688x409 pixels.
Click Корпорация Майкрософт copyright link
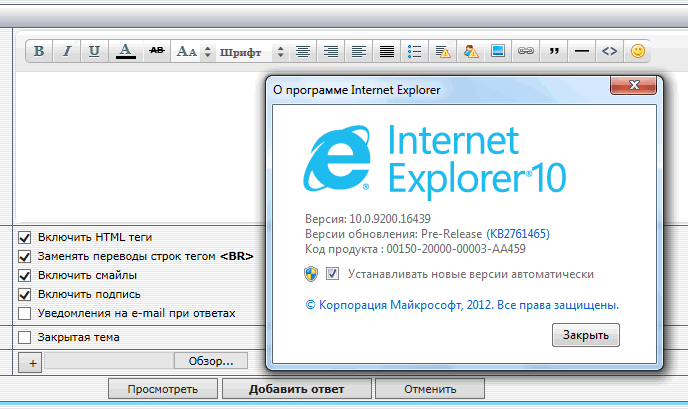click(x=462, y=305)
